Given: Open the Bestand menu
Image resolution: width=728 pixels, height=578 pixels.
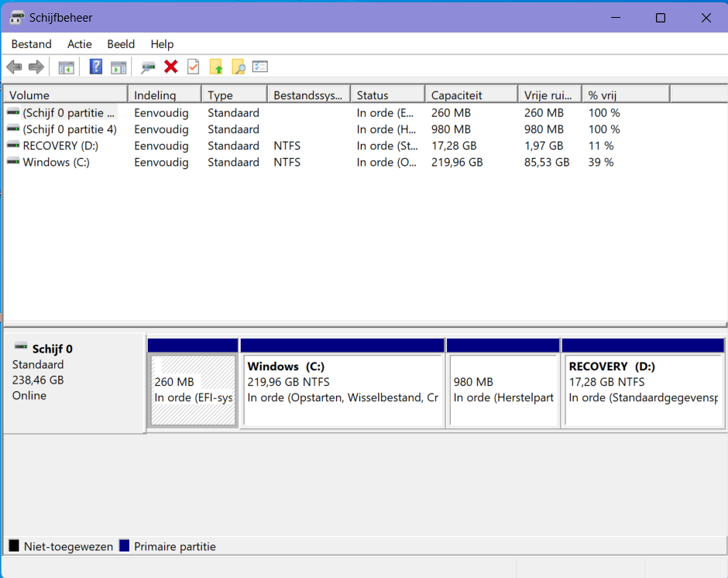Looking at the screenshot, I should (x=32, y=44).
